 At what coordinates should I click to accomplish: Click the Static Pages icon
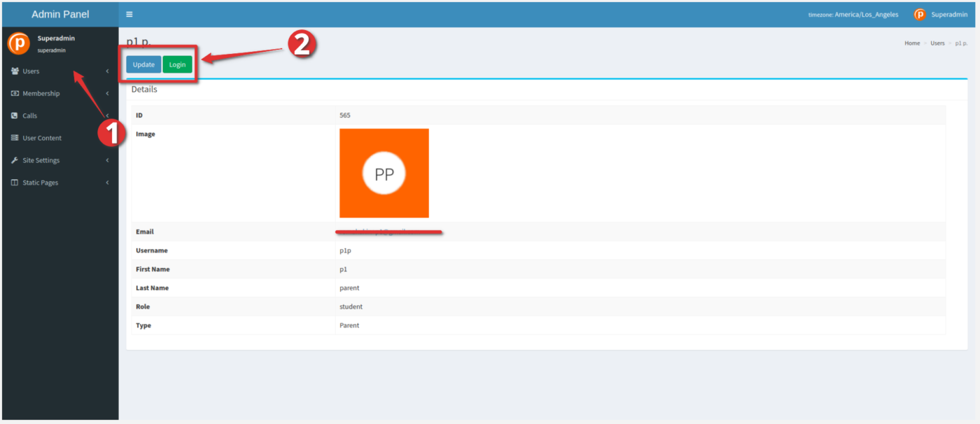[14, 182]
